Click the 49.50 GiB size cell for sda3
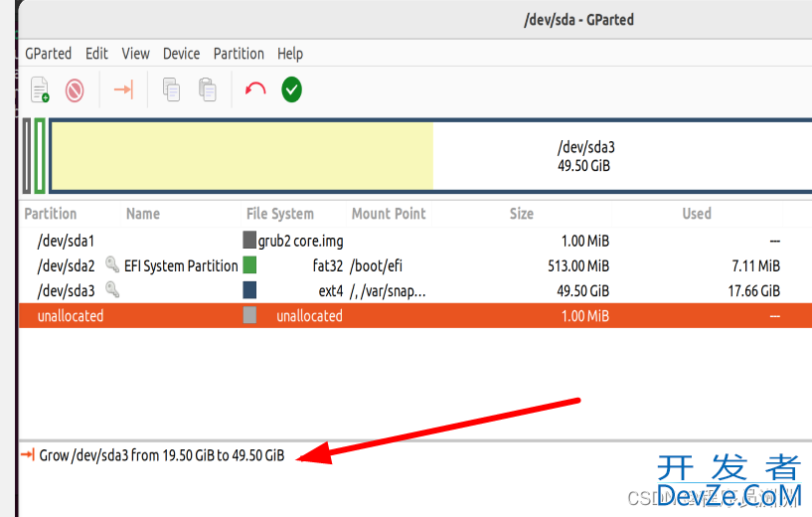Screen dimensions: 812x517 click(x=583, y=290)
